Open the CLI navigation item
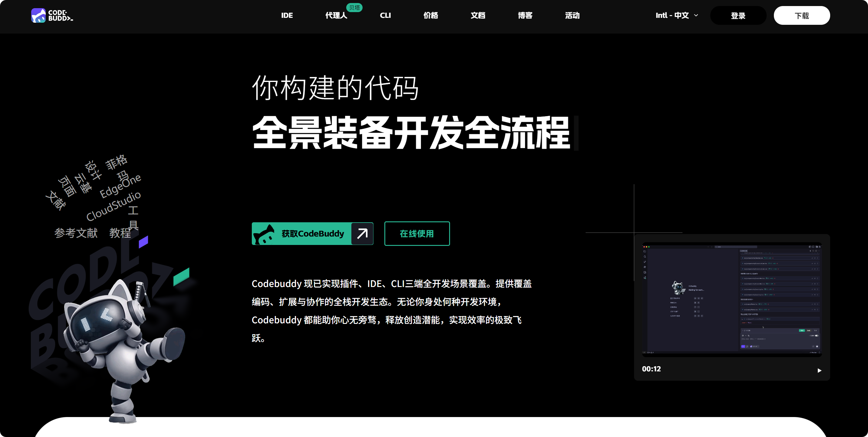 click(x=385, y=15)
